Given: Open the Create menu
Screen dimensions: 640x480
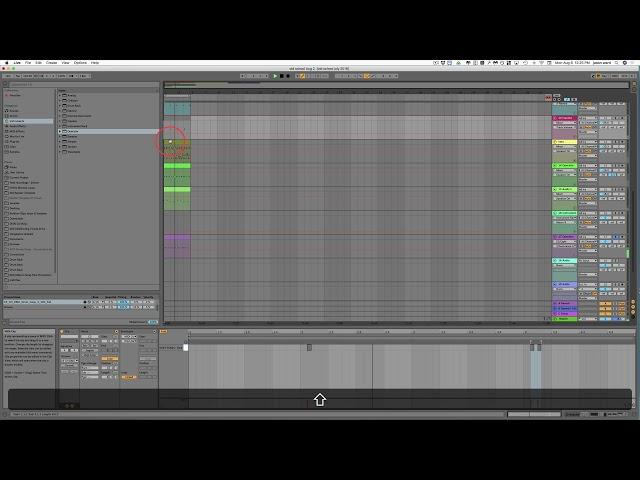Looking at the screenshot, I should pyautogui.click(x=51, y=63).
